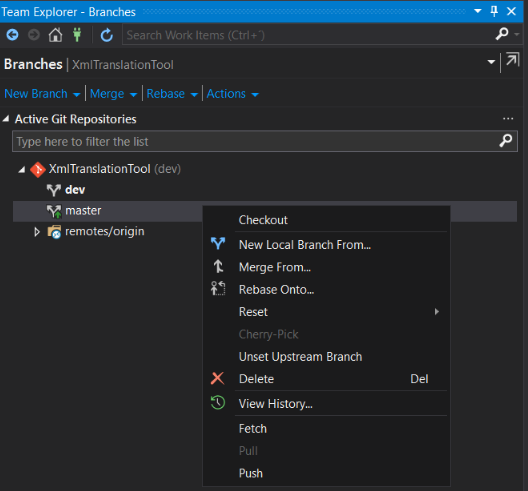Click the green View History clock icon
528x491 pixels.
[x=218, y=402]
